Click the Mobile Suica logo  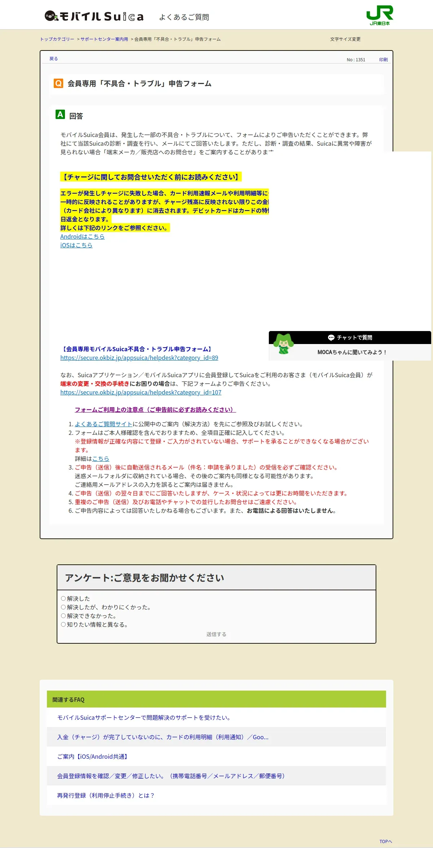pyautogui.click(x=95, y=16)
